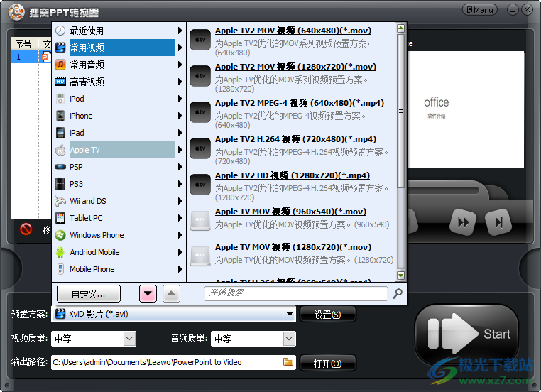Choose Apple TV2 H.264 720x480 preset link
Image resolution: width=541 pixels, height=392 pixels.
click(295, 139)
